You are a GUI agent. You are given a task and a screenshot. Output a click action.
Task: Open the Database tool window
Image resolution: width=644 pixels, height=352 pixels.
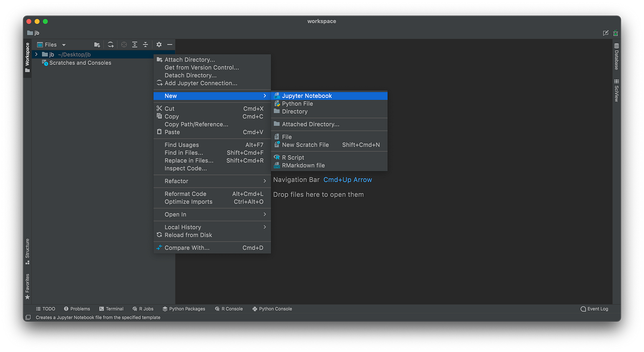[616, 57]
